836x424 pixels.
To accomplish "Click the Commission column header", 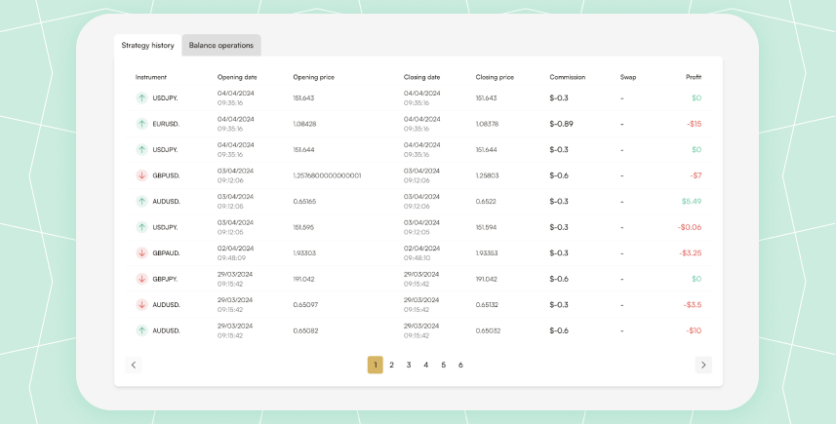I will point(567,77).
